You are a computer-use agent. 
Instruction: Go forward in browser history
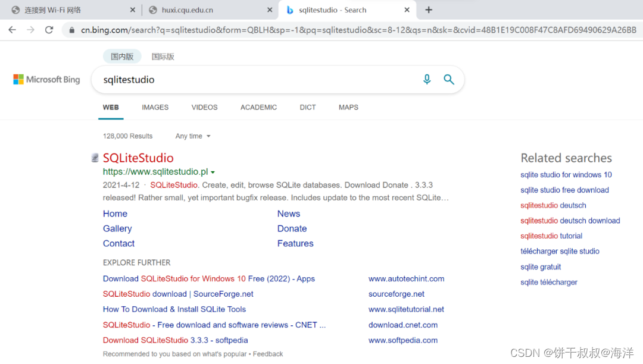click(31, 30)
